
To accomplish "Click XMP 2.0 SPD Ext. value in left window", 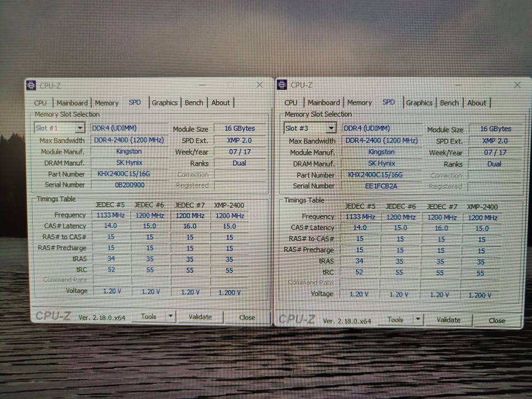I will click(x=239, y=140).
